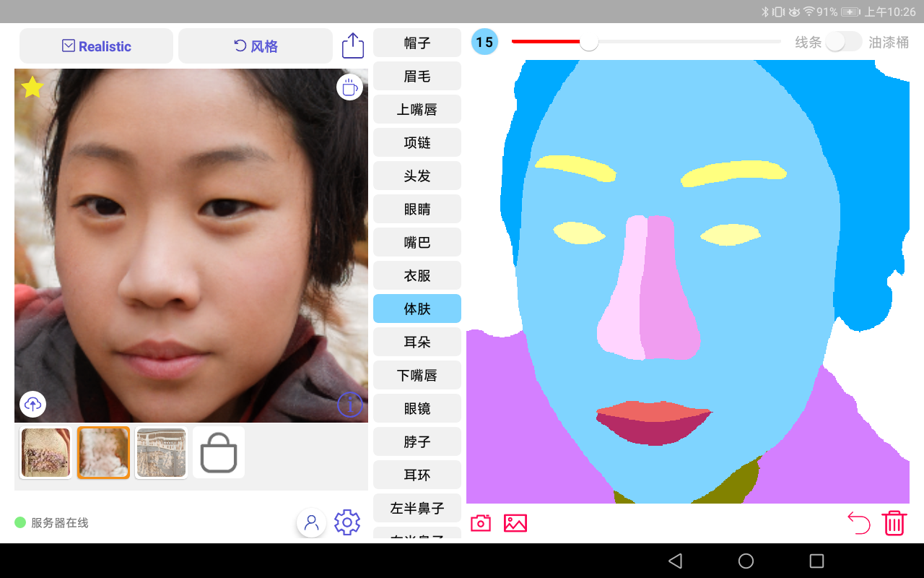The width and height of the screenshot is (924, 578).
Task: Delete drawing with trash icon
Action: pyautogui.click(x=894, y=522)
